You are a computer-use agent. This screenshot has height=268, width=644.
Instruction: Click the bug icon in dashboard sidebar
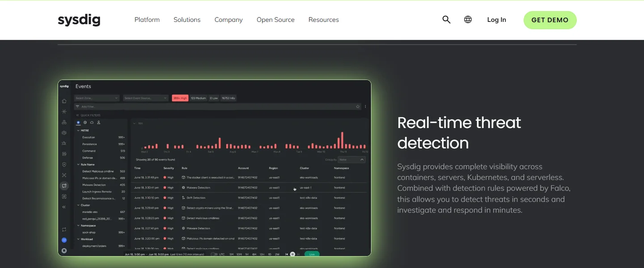[x=64, y=143]
